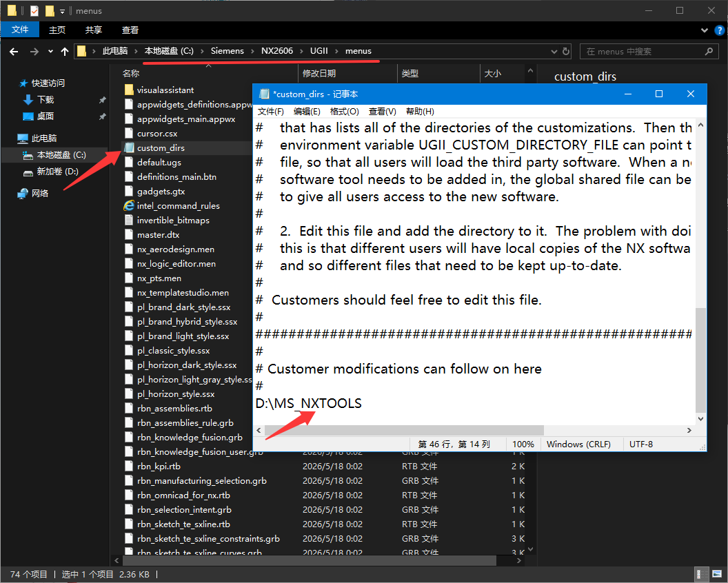Open the Explorer help icon

coord(719,30)
